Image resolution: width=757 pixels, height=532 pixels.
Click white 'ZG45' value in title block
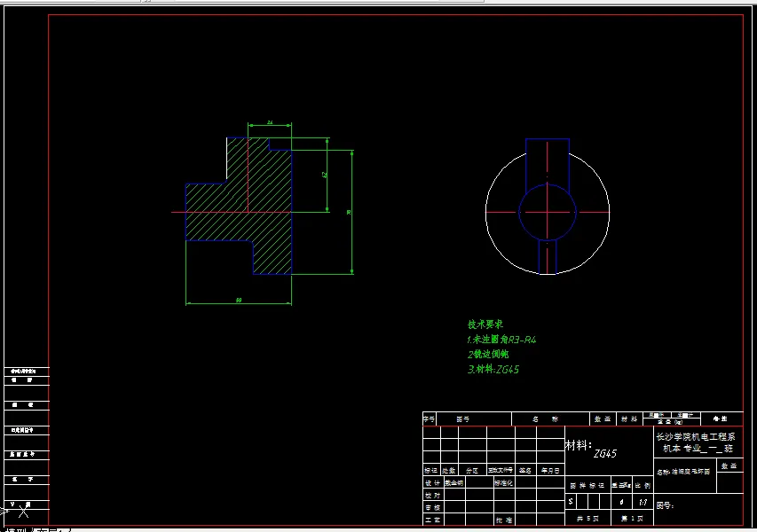605,454
